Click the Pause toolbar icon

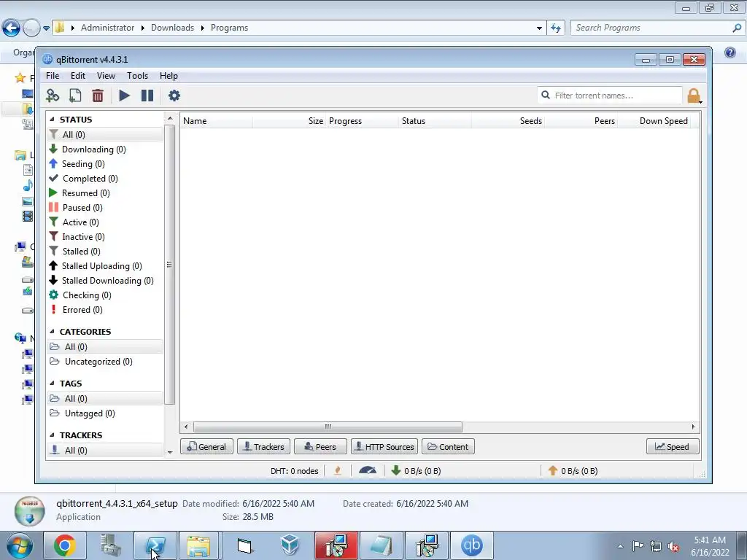pos(147,96)
